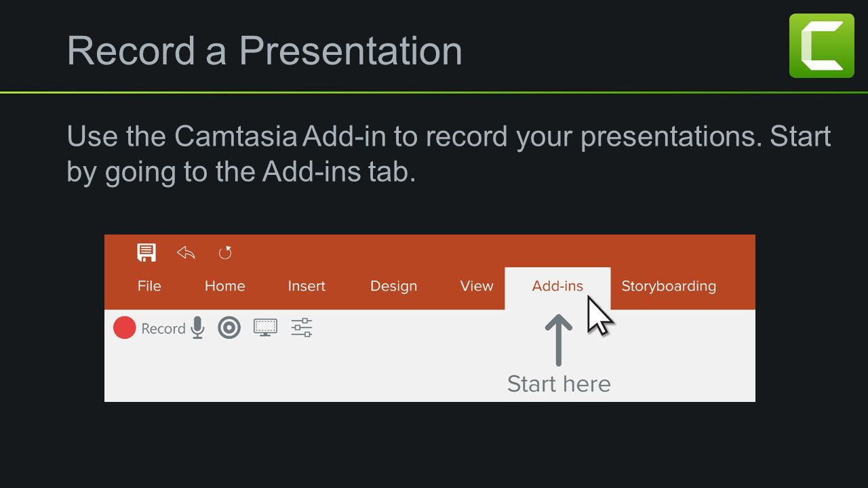Select the Add-ins tab
This screenshot has width=868, height=488.
(x=557, y=287)
